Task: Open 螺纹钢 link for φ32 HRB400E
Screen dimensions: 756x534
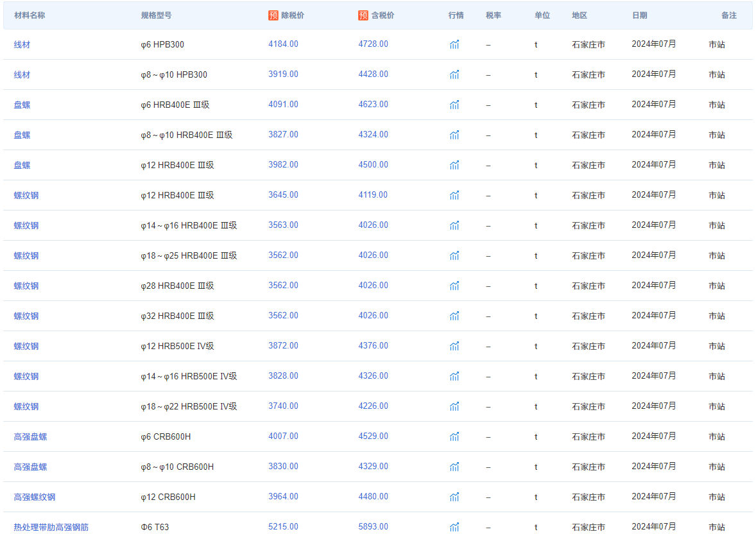Action: pos(26,316)
